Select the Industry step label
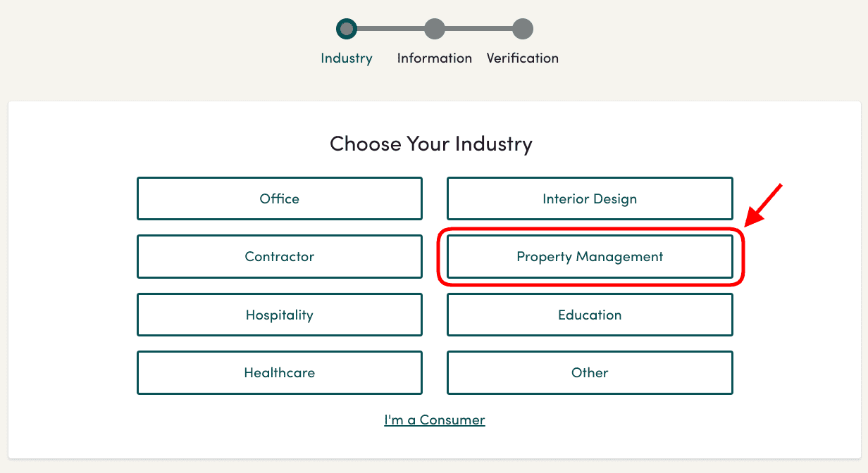Viewport: 868px width, 473px height. (x=347, y=58)
